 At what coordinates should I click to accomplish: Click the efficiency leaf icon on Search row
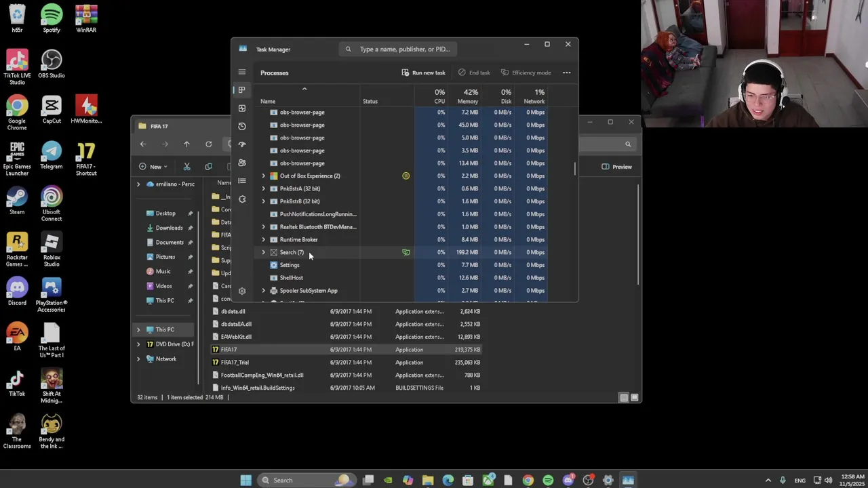click(406, 252)
